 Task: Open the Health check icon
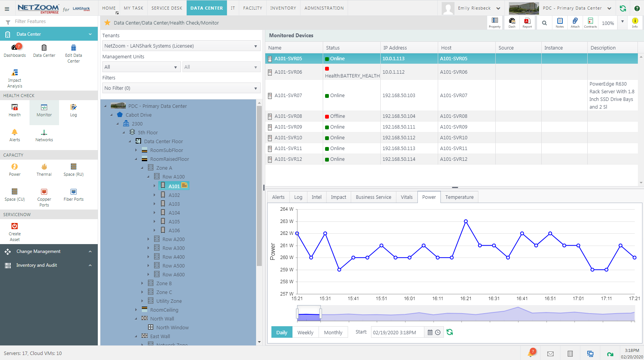pos(15,110)
